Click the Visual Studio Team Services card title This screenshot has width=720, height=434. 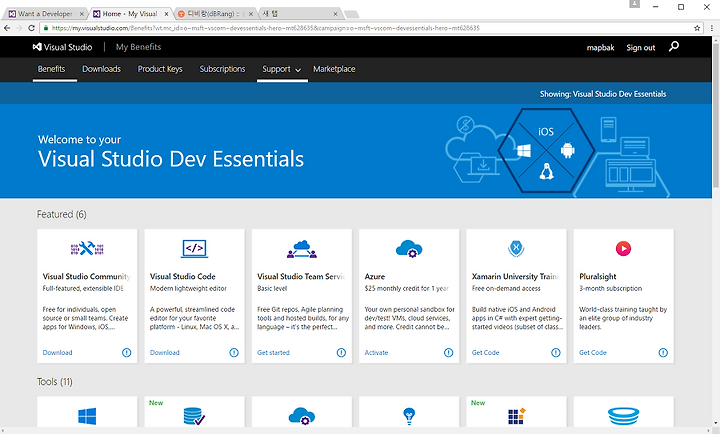point(301,276)
